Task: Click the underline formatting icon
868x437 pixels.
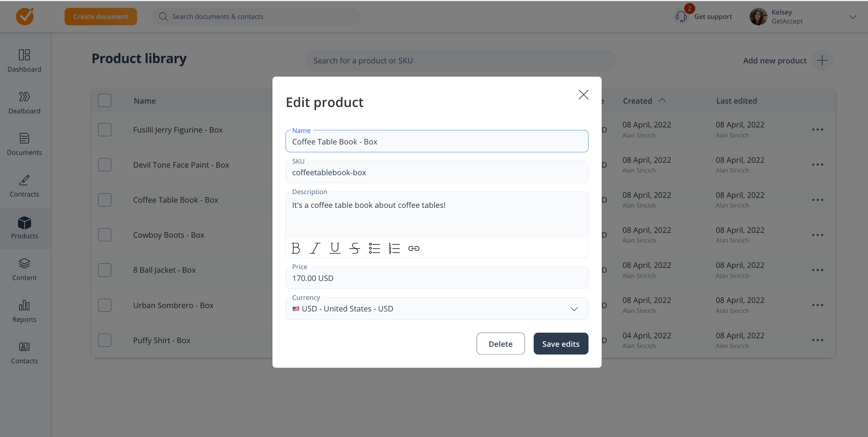Action: 335,248
